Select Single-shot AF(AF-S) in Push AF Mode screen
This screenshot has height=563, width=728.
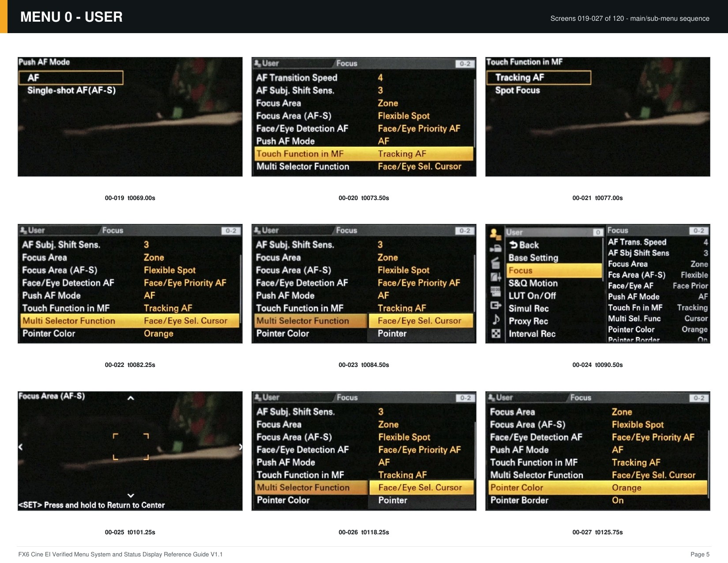click(71, 91)
